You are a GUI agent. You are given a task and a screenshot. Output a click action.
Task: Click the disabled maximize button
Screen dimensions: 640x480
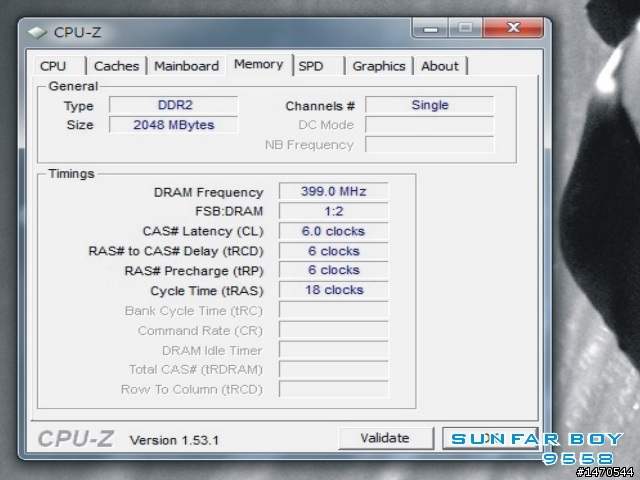[x=465, y=28]
